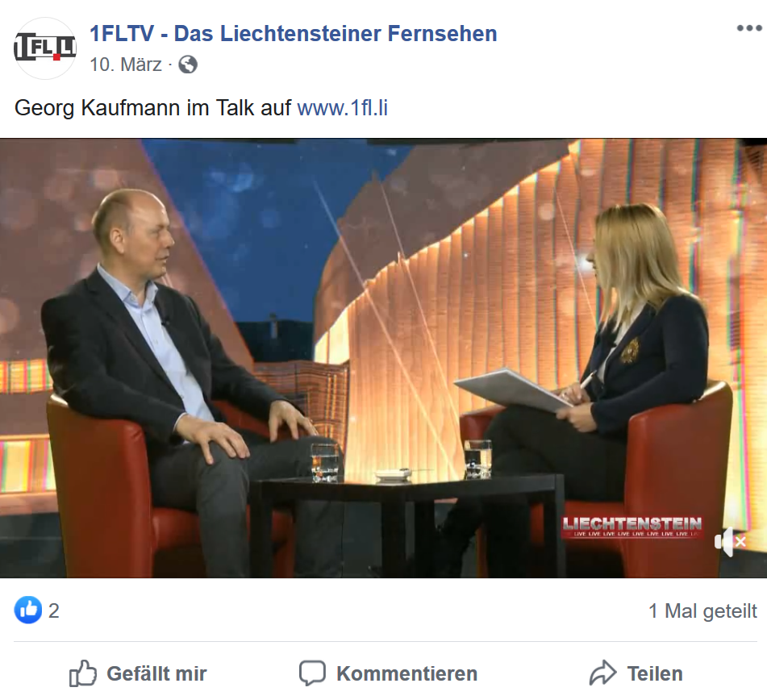Play the Georg Kaufmann talk video

pyautogui.click(x=384, y=358)
